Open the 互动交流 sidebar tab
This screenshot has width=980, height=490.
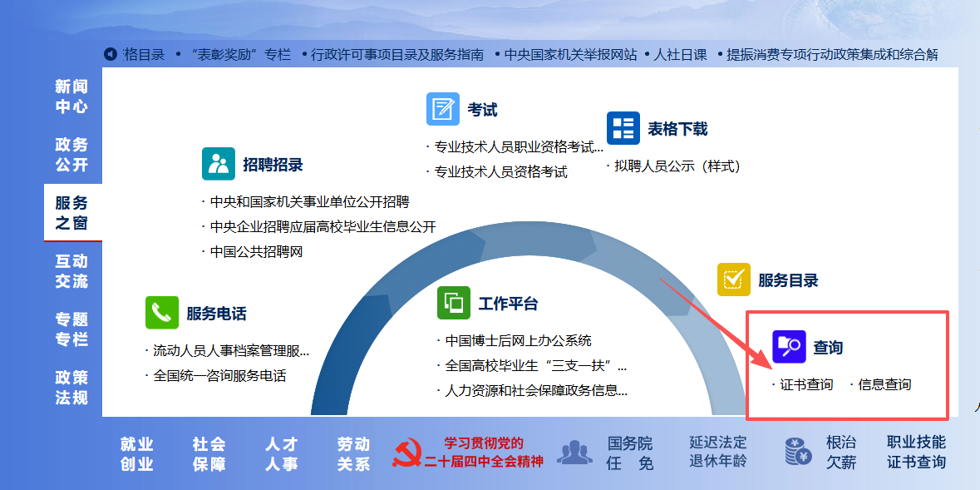pyautogui.click(x=71, y=271)
